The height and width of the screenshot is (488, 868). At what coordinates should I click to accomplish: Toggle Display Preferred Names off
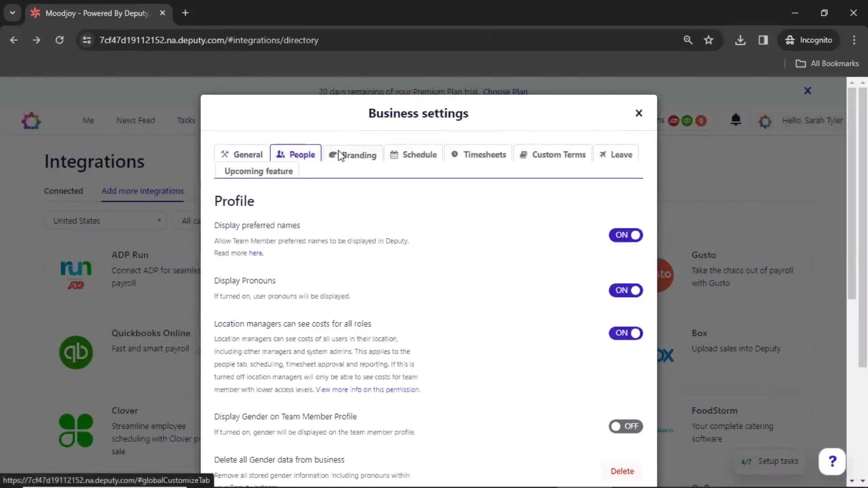(x=626, y=234)
